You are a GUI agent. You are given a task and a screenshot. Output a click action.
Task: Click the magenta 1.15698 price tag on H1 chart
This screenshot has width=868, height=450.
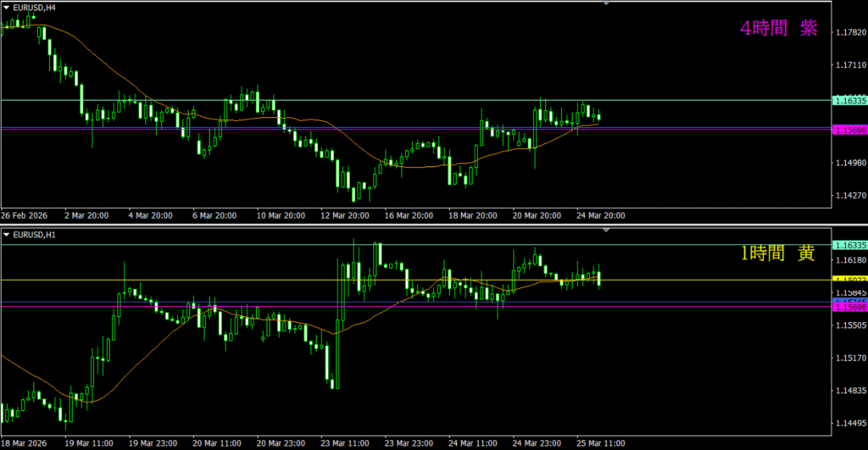click(x=849, y=307)
